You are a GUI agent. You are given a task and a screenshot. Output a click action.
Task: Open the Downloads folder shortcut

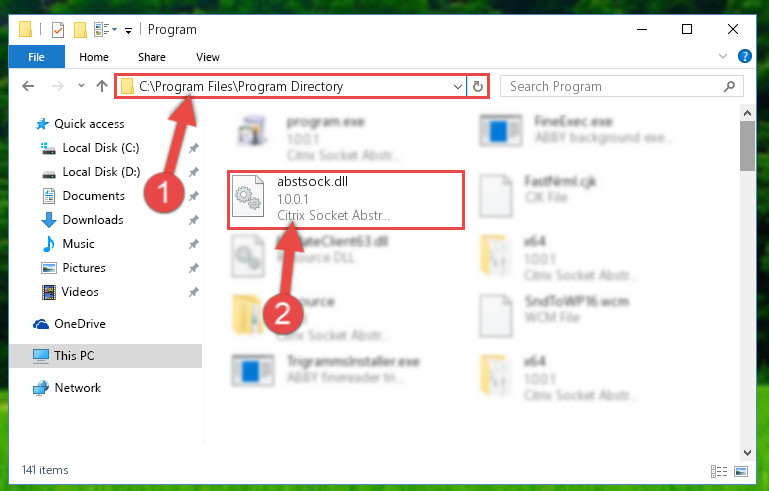click(93, 220)
